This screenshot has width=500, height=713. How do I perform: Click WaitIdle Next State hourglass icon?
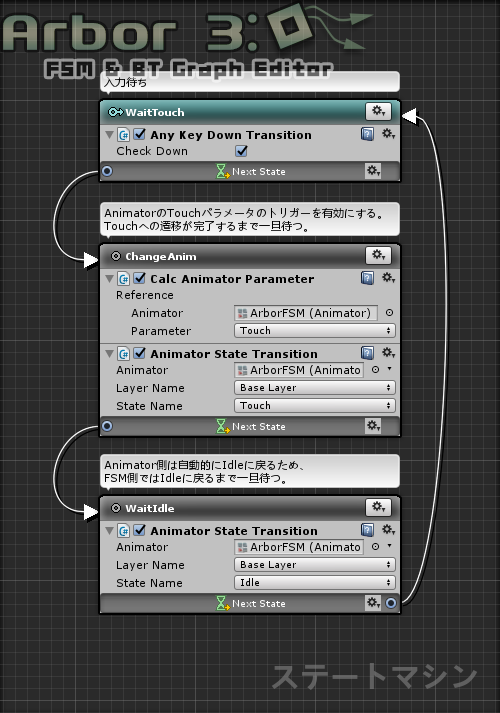tap(222, 603)
